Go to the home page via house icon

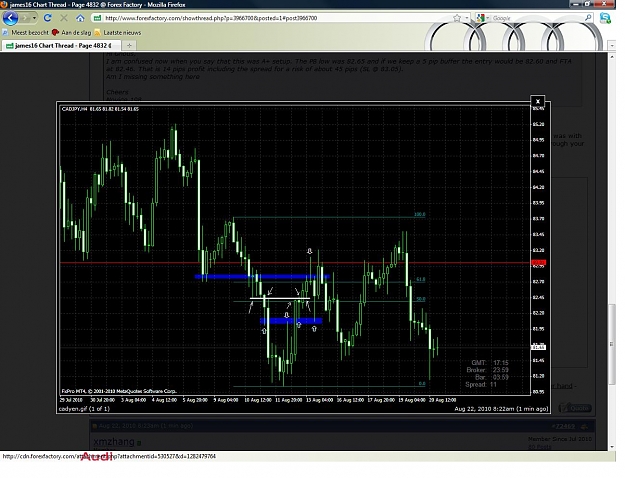click(x=80, y=18)
